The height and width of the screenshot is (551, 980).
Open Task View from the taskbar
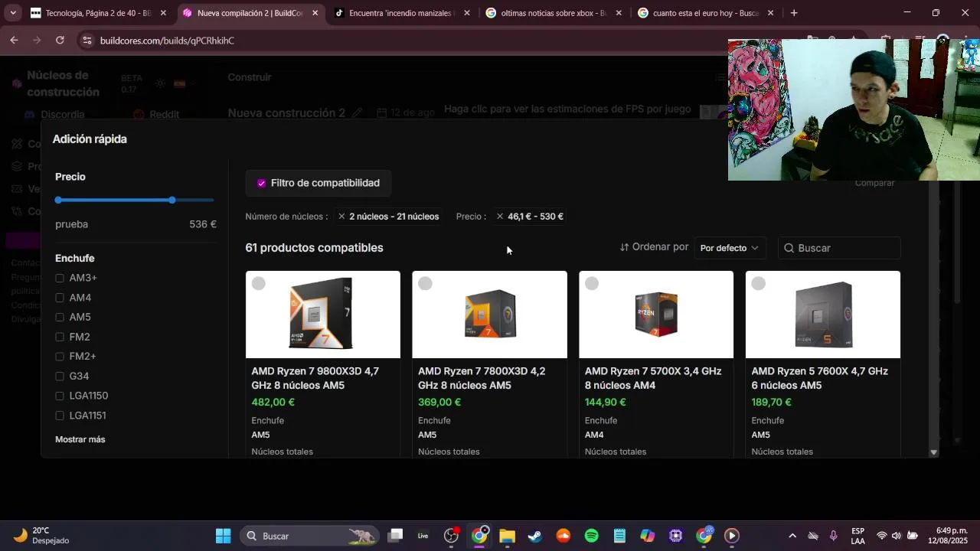[395, 536]
